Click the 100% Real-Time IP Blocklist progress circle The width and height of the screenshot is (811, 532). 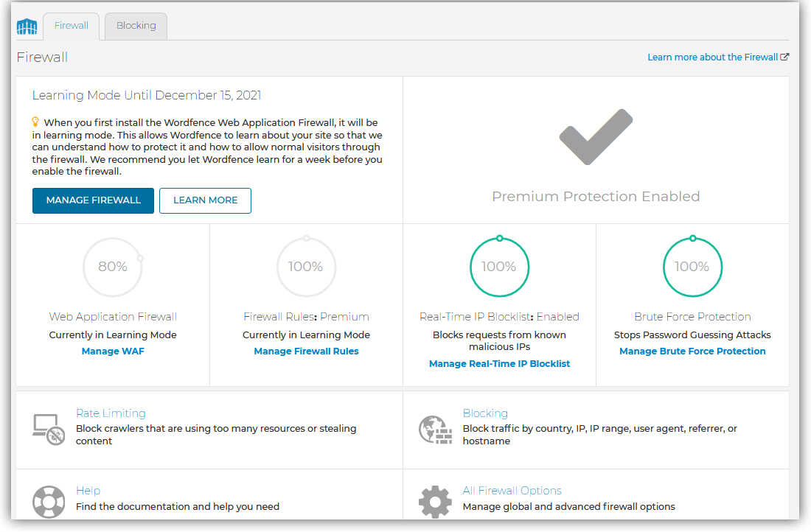pyautogui.click(x=500, y=267)
